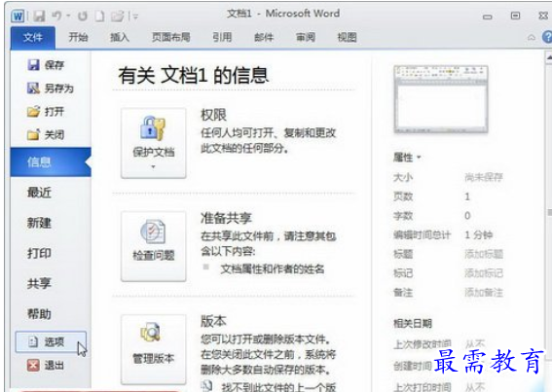Viewport: 552px width, 392px height.
Task: Minimize the ribbon with the caret icon
Action: 532,37
